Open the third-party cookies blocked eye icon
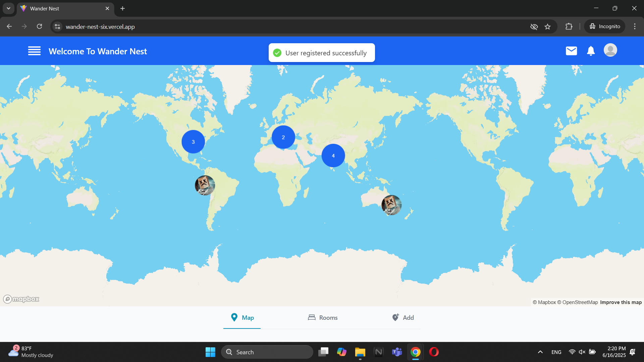Screen dimensions: 644x362 coord(534,26)
